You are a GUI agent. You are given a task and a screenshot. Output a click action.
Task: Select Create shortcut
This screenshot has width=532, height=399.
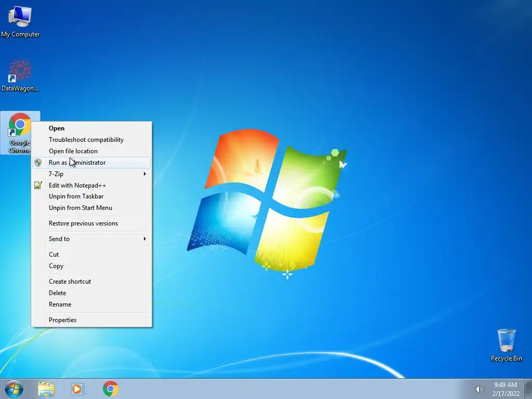pyautogui.click(x=91, y=282)
